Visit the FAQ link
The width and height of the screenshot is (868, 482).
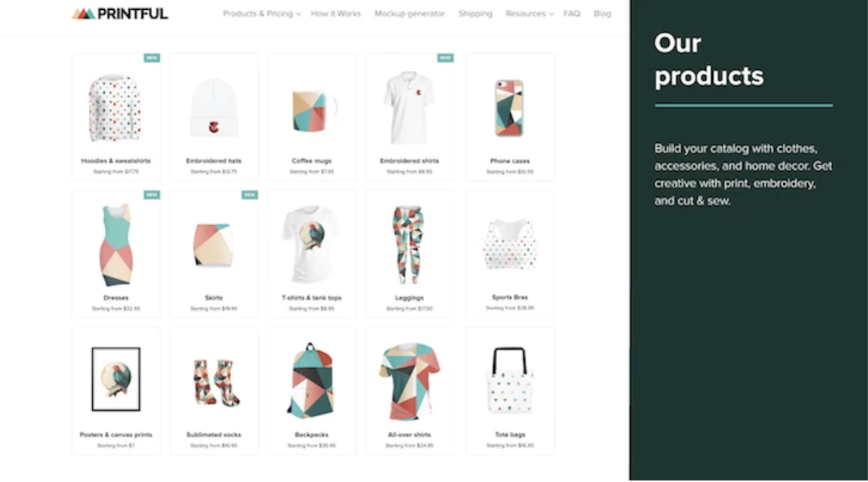[572, 14]
